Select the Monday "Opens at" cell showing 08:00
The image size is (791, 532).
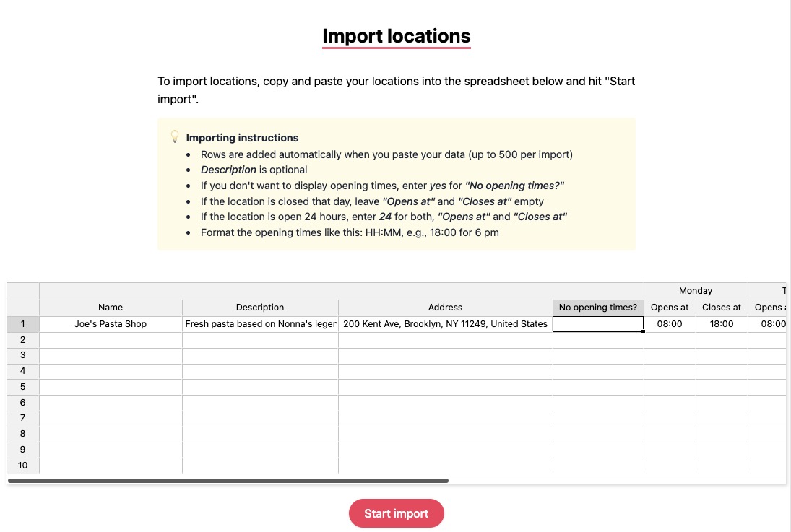669,324
